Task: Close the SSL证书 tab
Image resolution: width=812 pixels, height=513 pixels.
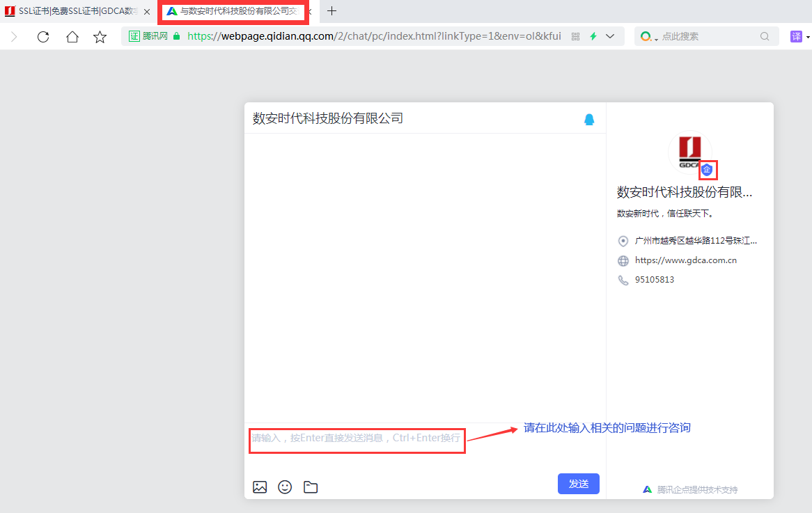Action: point(147,11)
